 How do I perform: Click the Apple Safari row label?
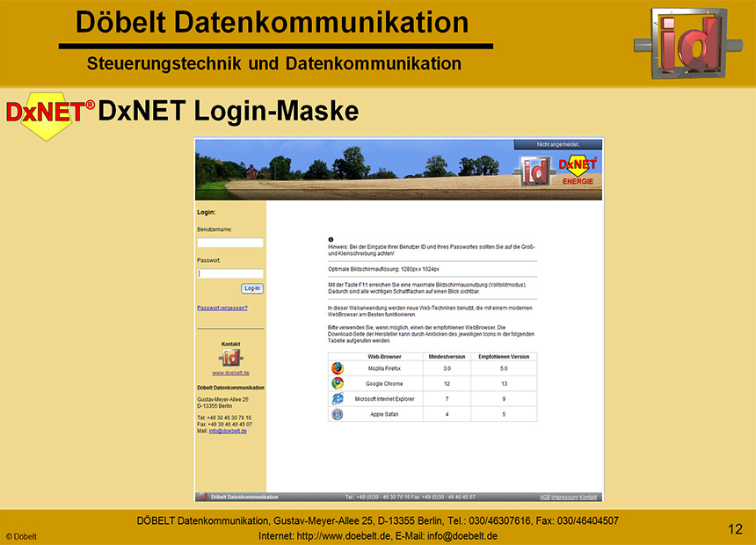384,414
